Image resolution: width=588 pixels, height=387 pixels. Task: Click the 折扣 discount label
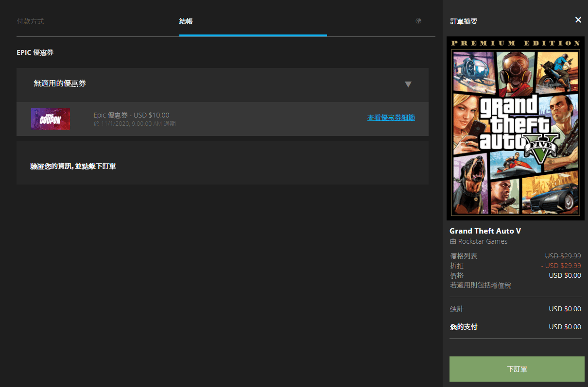(457, 266)
